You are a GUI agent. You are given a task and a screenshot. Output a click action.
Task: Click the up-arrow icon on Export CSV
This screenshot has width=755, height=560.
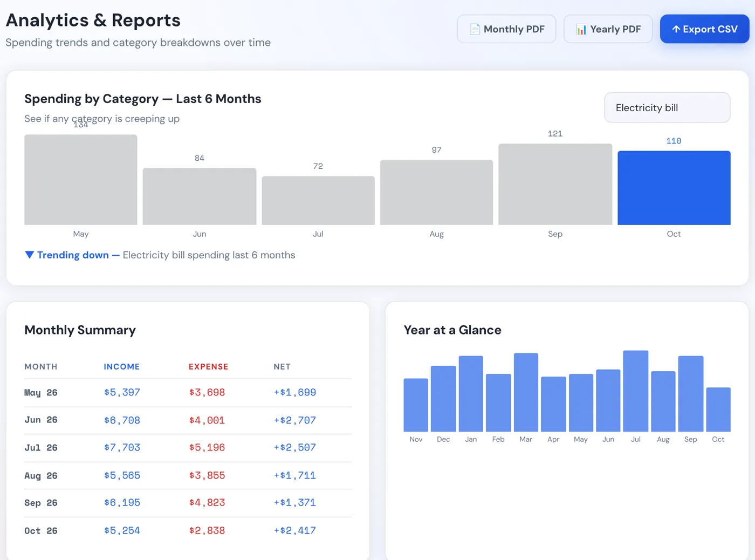click(676, 29)
